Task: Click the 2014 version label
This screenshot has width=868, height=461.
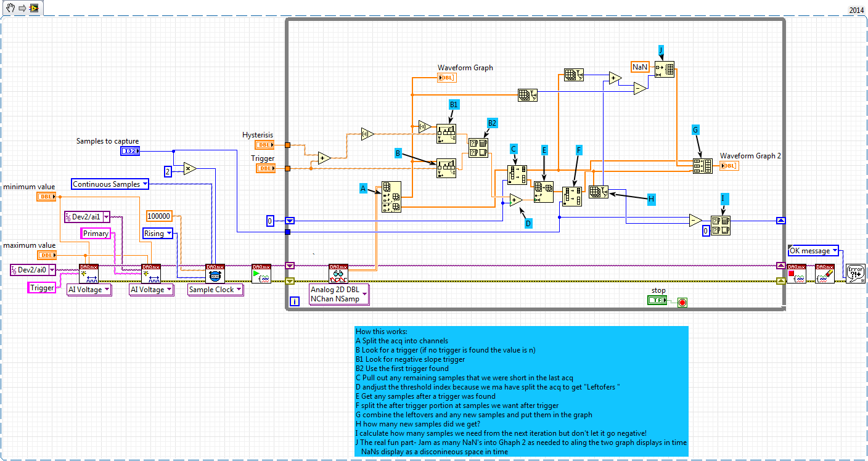Action: (x=857, y=10)
